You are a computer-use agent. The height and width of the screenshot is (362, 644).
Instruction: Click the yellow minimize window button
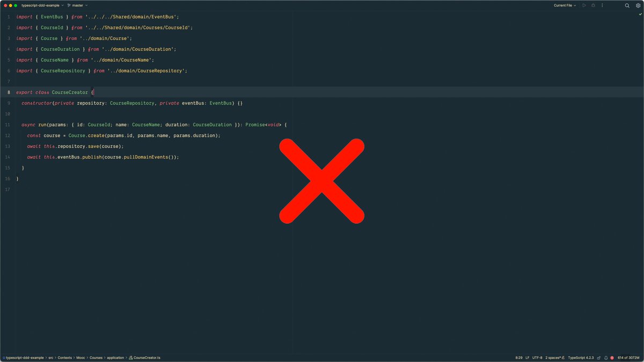pyautogui.click(x=10, y=5)
